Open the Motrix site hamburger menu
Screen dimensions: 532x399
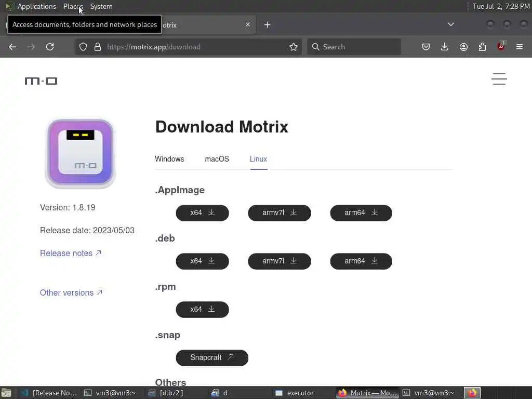coord(499,79)
